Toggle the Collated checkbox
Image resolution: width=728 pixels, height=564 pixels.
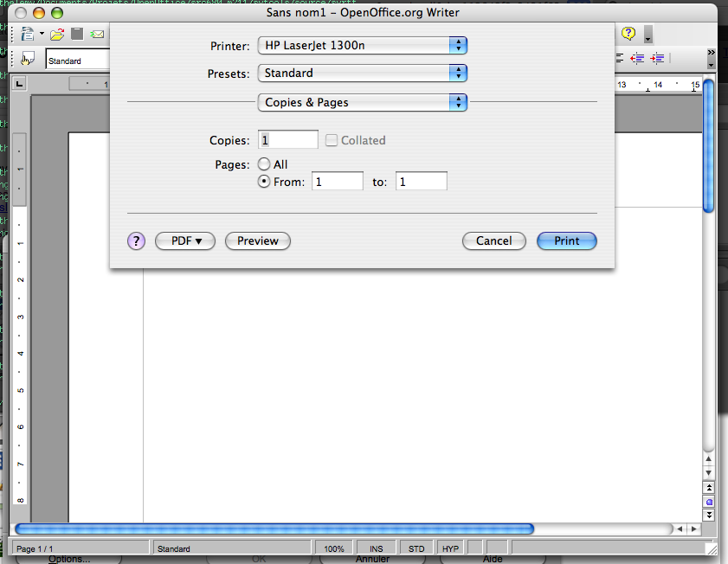(x=331, y=140)
